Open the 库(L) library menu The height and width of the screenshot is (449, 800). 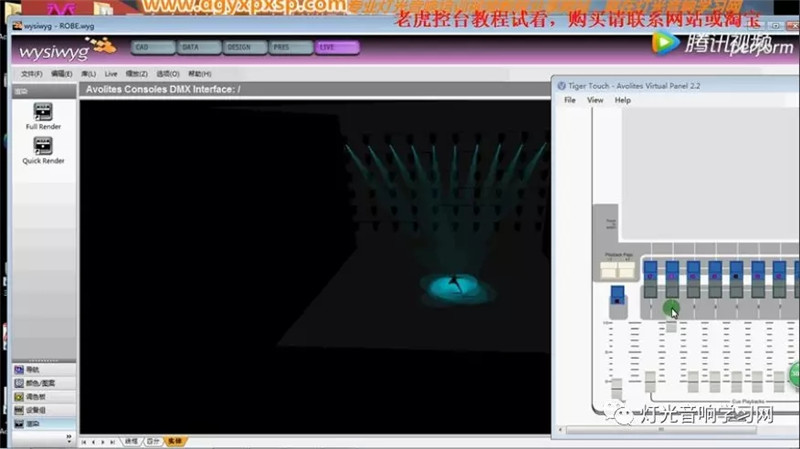pyautogui.click(x=88, y=74)
